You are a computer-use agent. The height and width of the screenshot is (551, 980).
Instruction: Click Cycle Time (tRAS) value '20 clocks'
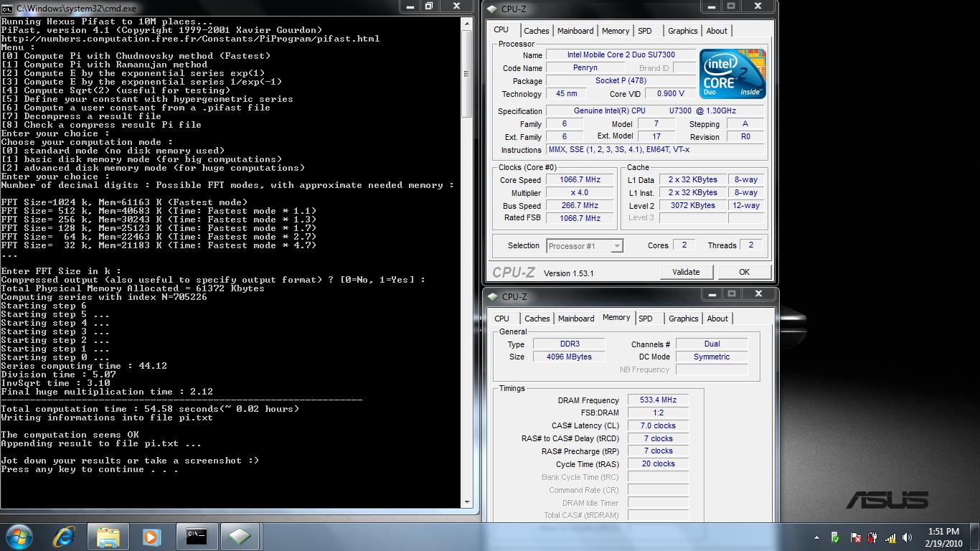[x=658, y=463]
